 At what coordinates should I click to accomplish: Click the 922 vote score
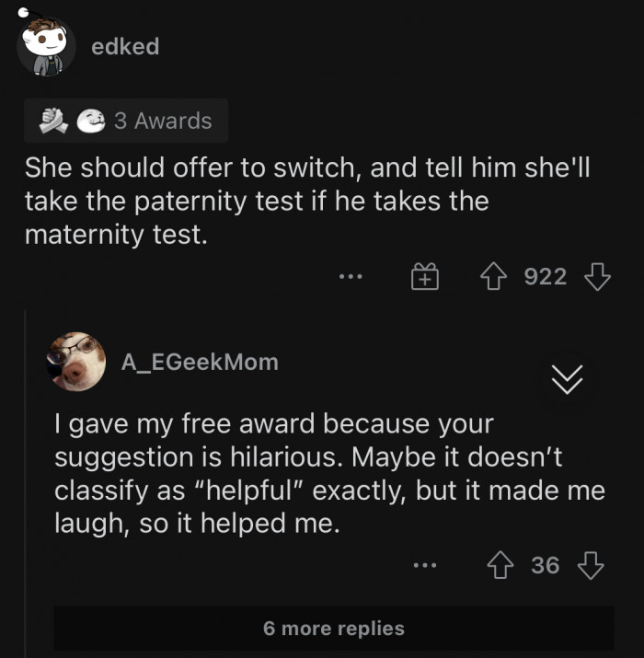coord(546,276)
